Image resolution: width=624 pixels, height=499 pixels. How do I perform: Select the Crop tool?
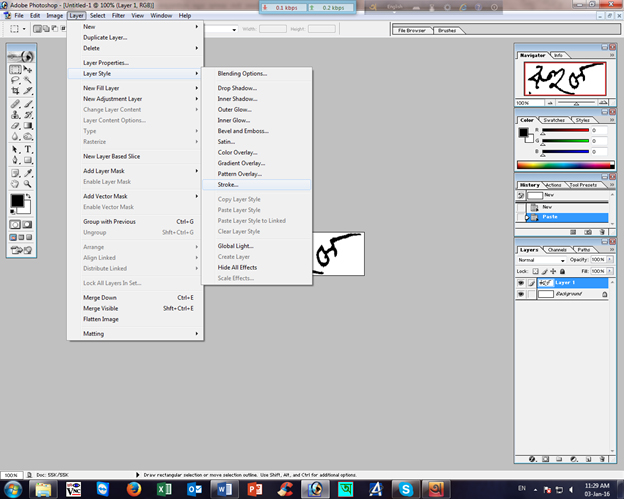tap(15, 91)
